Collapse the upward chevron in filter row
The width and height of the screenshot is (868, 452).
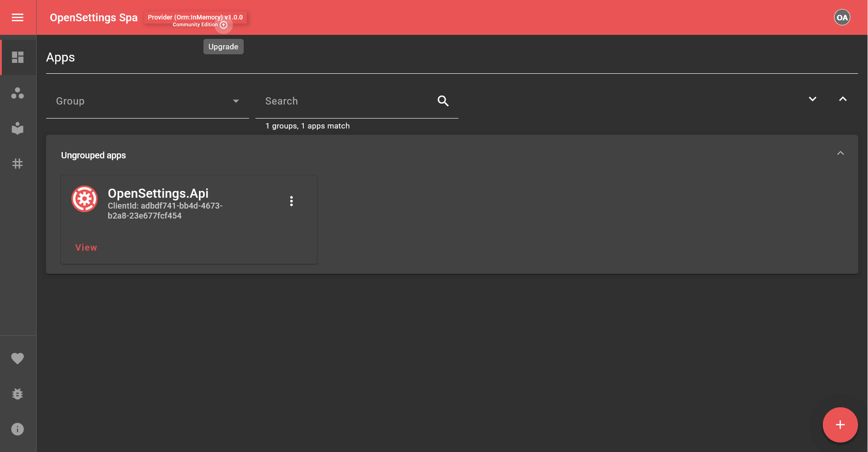click(x=842, y=98)
